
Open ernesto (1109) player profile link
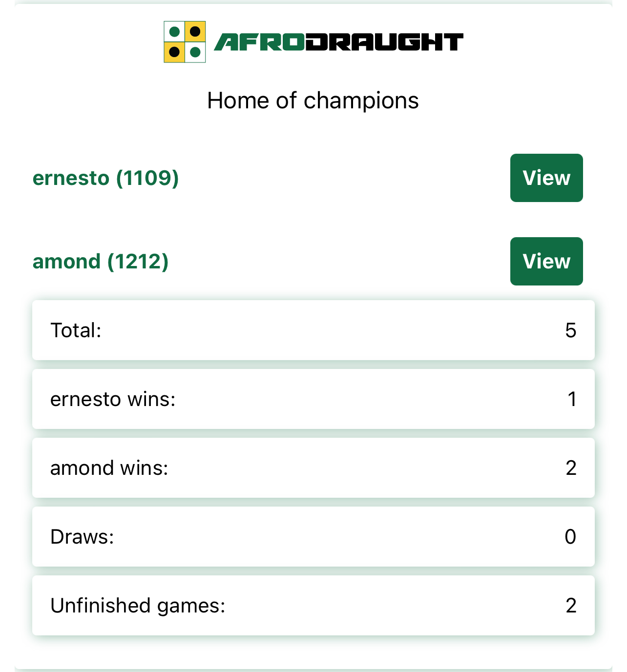click(x=105, y=178)
